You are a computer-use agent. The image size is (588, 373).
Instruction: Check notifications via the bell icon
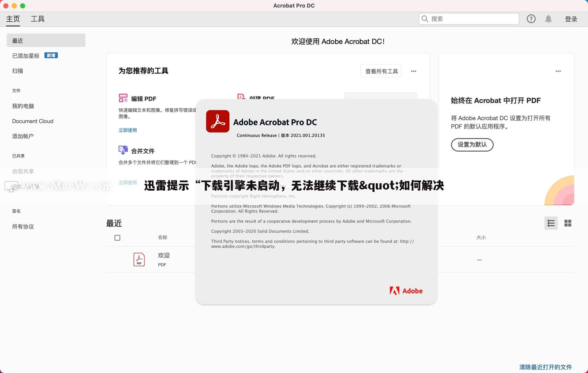548,19
